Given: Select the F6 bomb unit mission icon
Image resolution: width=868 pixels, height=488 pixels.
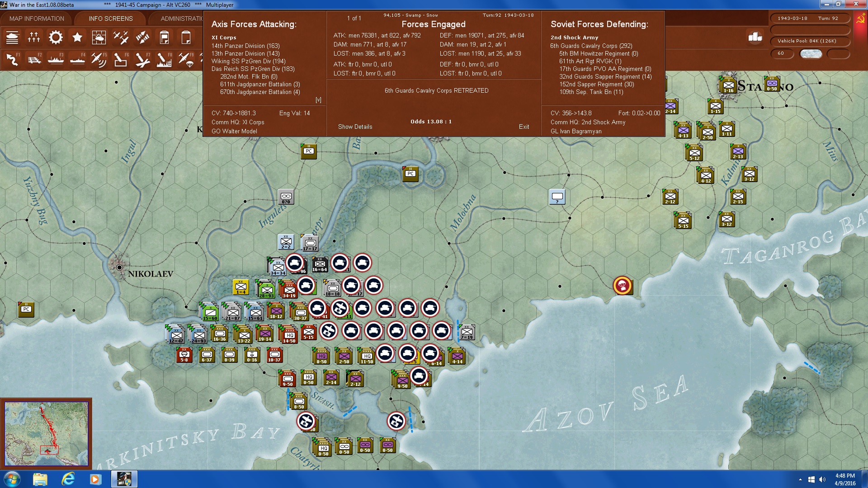Looking at the screenshot, I should 121,59.
